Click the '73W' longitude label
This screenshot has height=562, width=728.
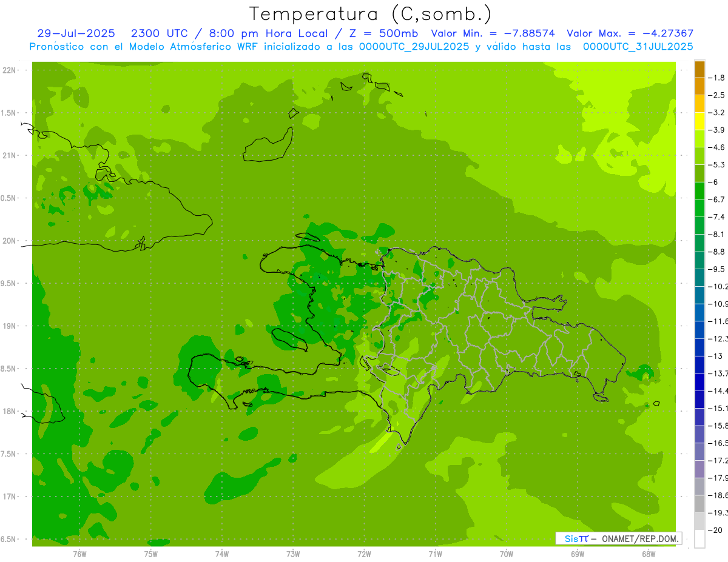pyautogui.click(x=293, y=554)
